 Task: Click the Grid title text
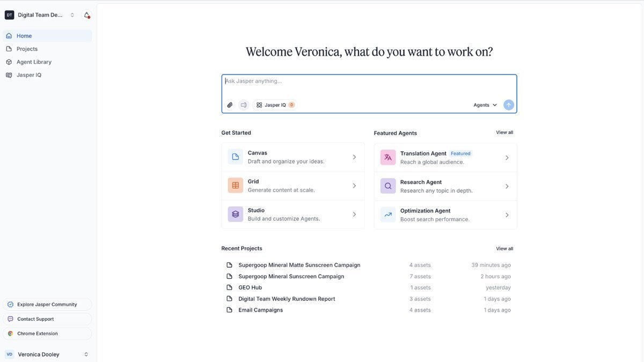pyautogui.click(x=253, y=182)
